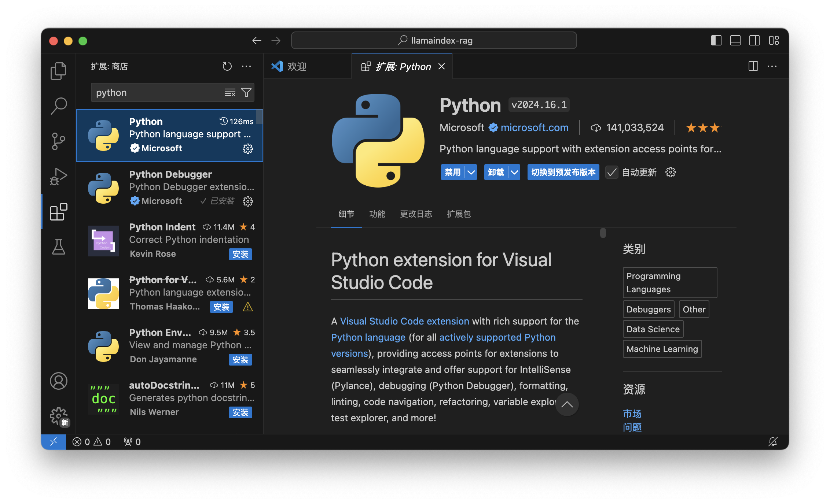Open the Run and Debug view
The height and width of the screenshot is (504, 830).
pyautogui.click(x=58, y=176)
